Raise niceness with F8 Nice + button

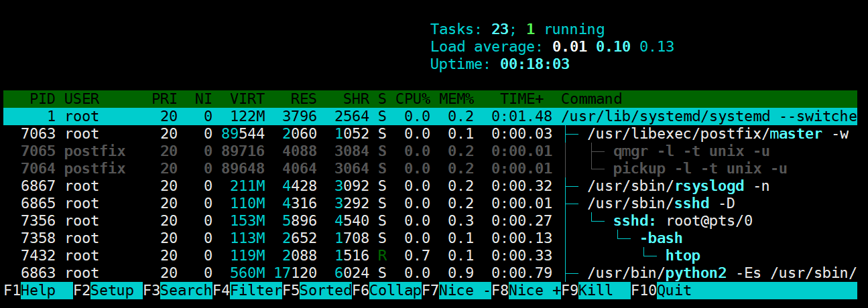pyautogui.click(x=526, y=291)
